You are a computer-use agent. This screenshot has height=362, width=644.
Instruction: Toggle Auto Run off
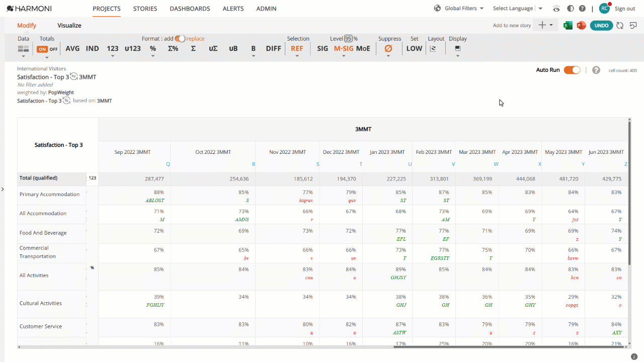(571, 70)
